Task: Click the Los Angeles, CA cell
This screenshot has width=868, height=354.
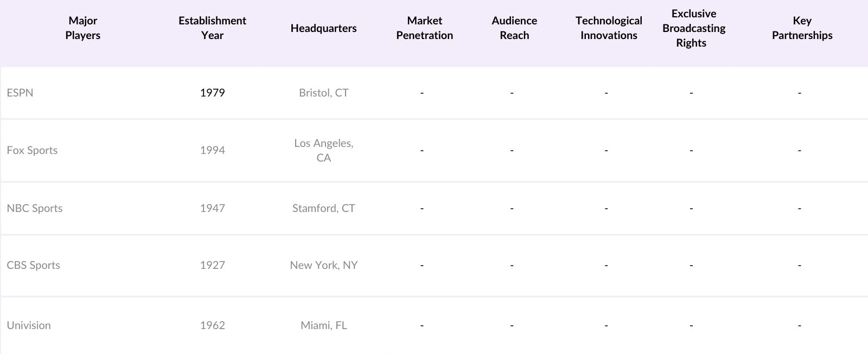Action: coord(323,150)
